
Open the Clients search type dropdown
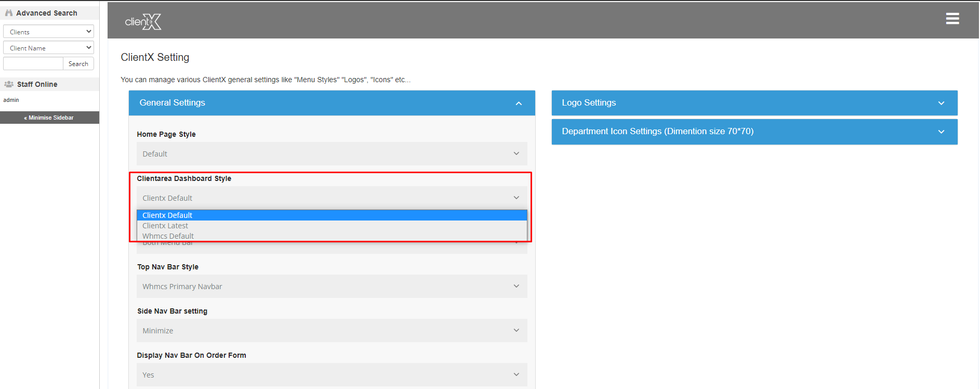(48, 32)
